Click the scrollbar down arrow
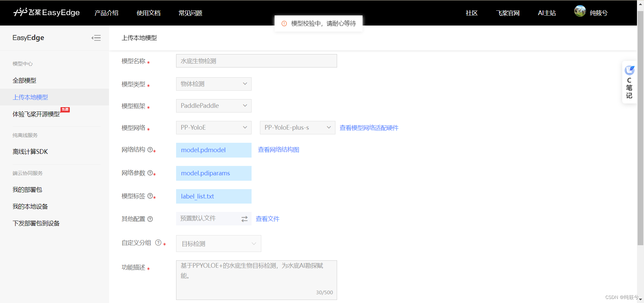This screenshot has height=303, width=644. (641, 299)
